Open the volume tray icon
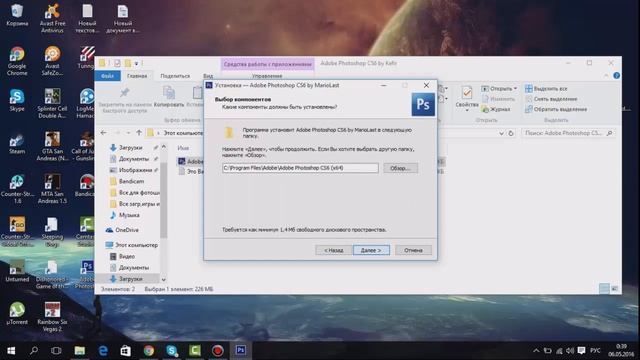Screen dimensions: 640x360 pos(570,351)
